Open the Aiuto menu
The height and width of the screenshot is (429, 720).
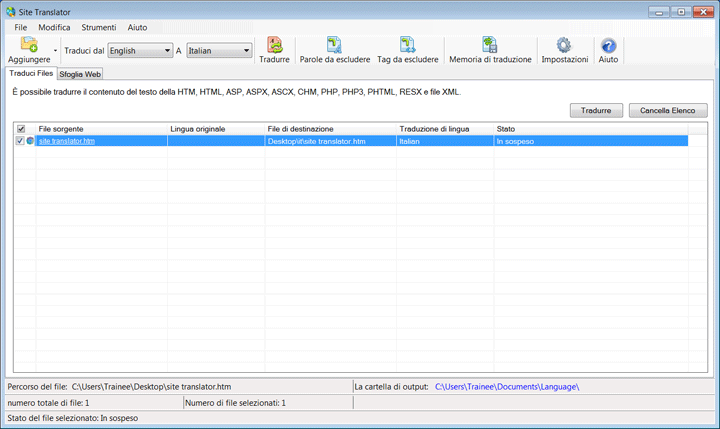[137, 28]
